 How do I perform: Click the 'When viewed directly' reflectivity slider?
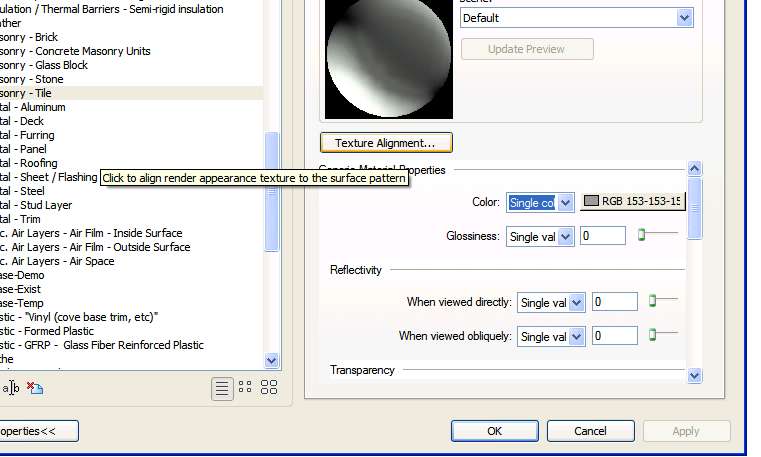pos(653,301)
